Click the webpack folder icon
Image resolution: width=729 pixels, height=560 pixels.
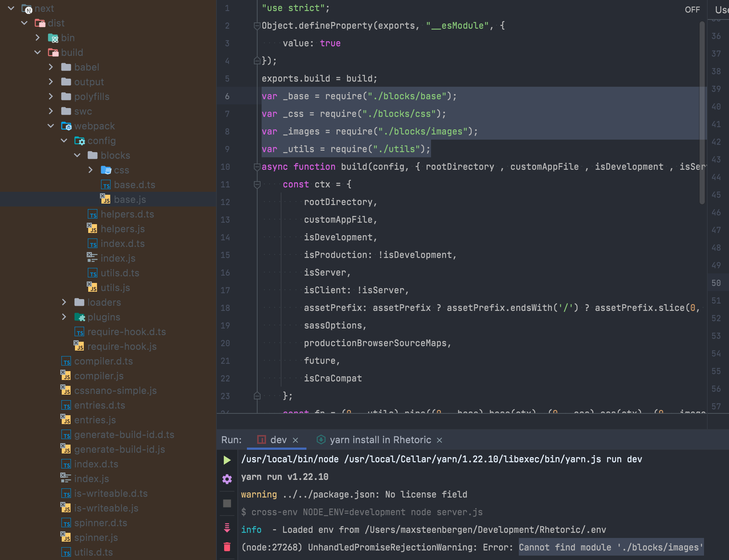(x=66, y=126)
